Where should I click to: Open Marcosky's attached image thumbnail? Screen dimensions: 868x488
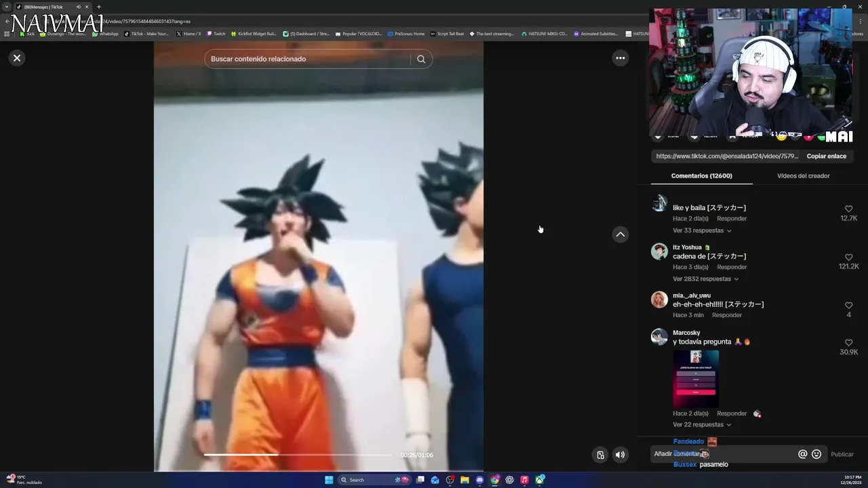coord(696,378)
